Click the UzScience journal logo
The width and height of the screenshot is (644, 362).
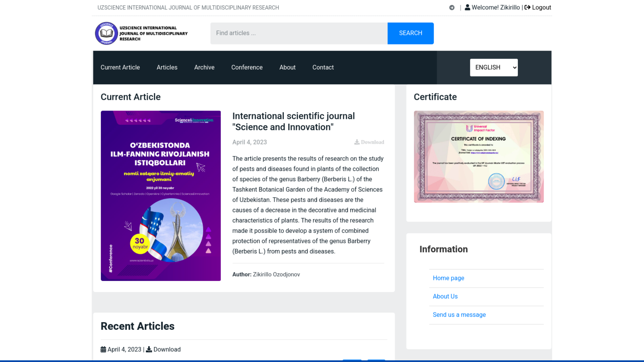(x=141, y=33)
